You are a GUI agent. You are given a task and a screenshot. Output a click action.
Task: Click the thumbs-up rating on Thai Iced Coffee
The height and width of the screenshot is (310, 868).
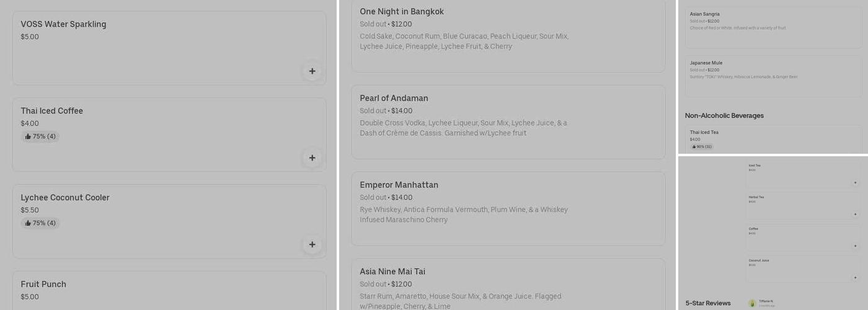[40, 136]
